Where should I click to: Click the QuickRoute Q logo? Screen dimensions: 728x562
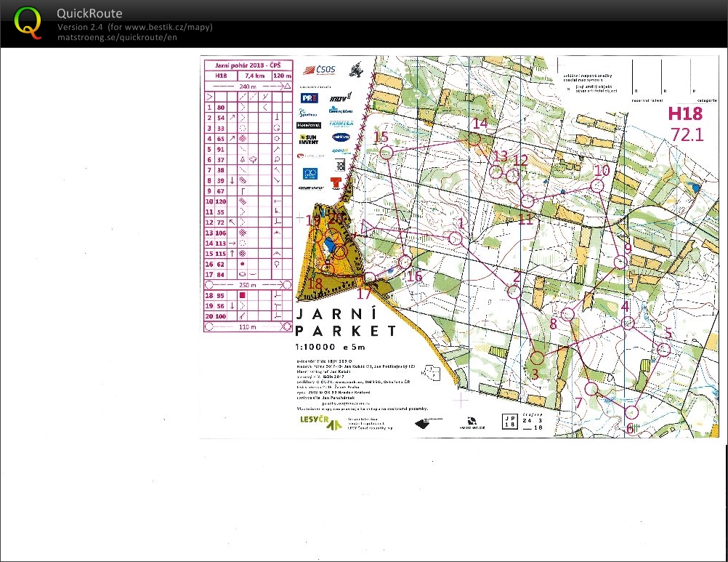click(28, 23)
